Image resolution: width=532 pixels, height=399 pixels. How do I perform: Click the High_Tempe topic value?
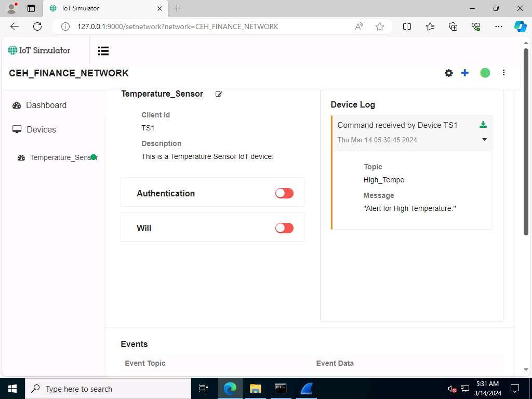384,180
